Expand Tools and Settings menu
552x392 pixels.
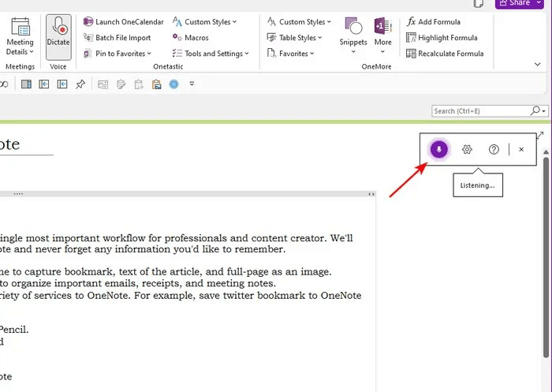click(211, 54)
